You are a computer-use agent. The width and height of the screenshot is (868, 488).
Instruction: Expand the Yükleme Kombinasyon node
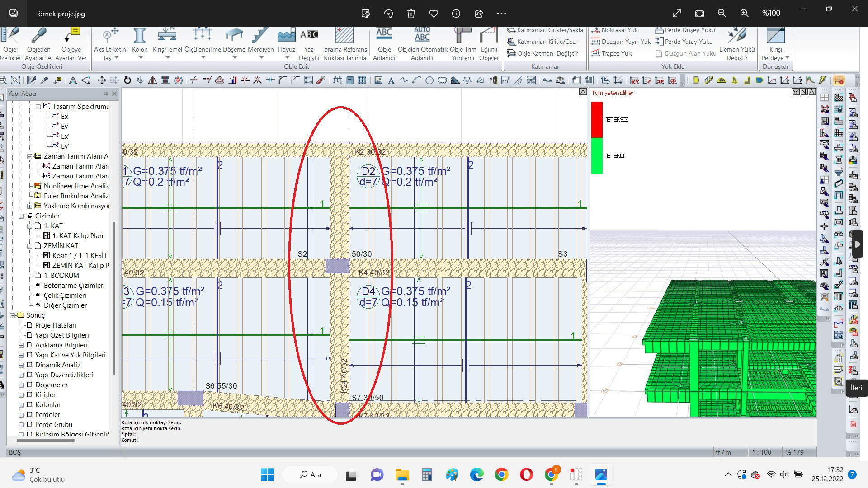point(29,206)
